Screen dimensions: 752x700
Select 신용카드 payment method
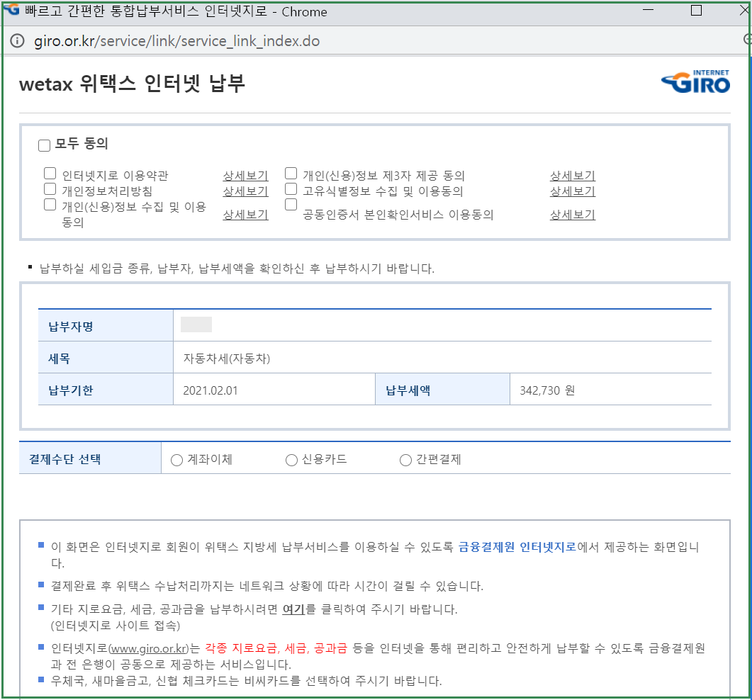click(291, 461)
